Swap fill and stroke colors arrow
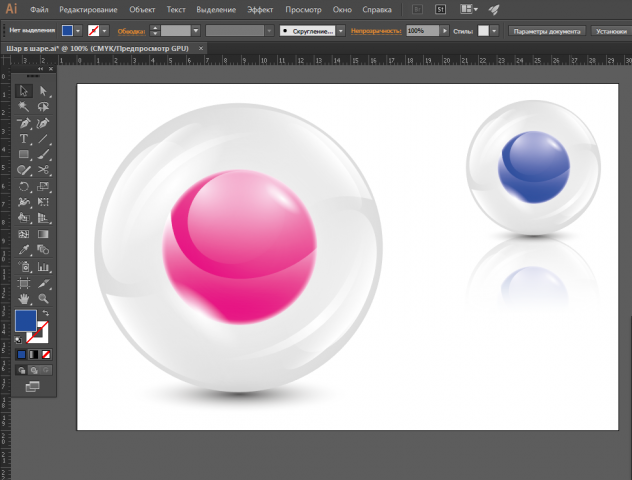Image resolution: width=632 pixels, height=480 pixels. [x=46, y=313]
